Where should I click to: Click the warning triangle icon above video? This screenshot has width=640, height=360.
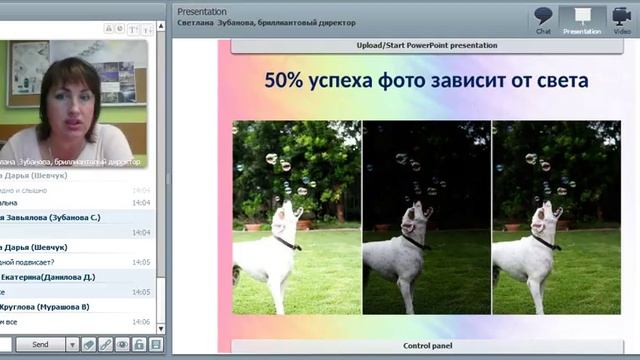pyautogui.click(x=109, y=29)
